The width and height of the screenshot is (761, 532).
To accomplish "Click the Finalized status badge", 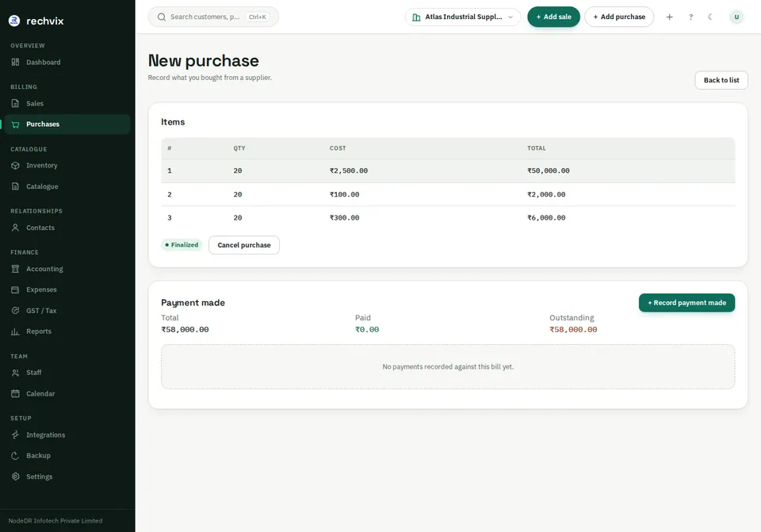I will 182,245.
